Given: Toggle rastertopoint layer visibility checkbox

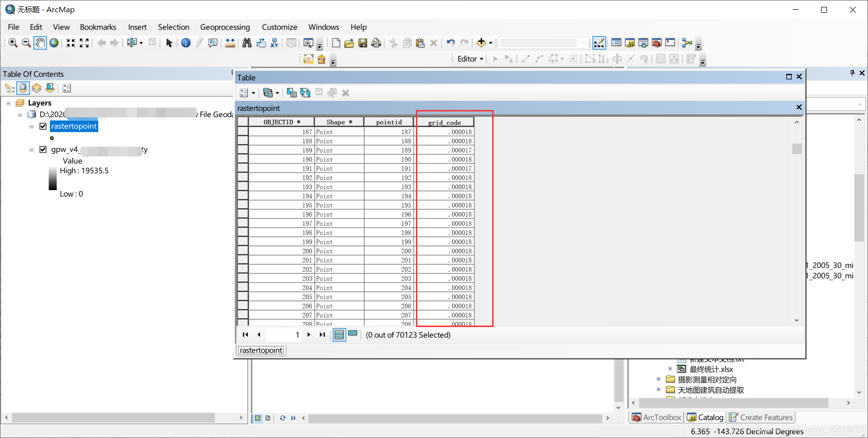Looking at the screenshot, I should [x=43, y=126].
